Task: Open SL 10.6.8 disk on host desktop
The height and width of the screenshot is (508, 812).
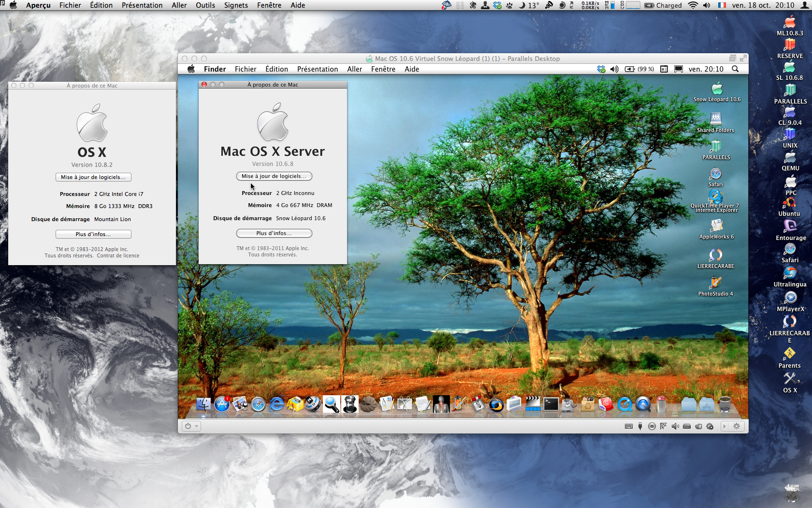Action: 790,71
